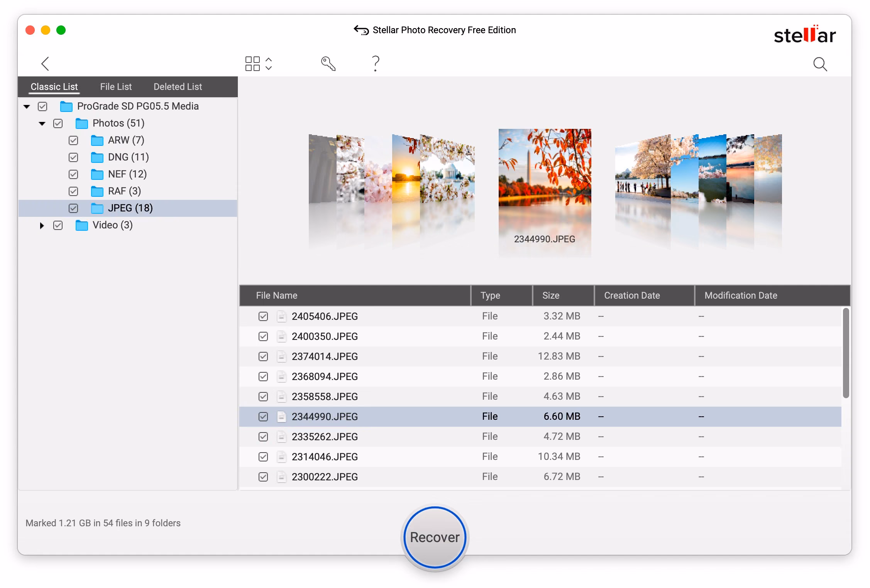This screenshot has height=588, width=870.
Task: Click file icon of 2374014.JPEG
Action: point(282,357)
